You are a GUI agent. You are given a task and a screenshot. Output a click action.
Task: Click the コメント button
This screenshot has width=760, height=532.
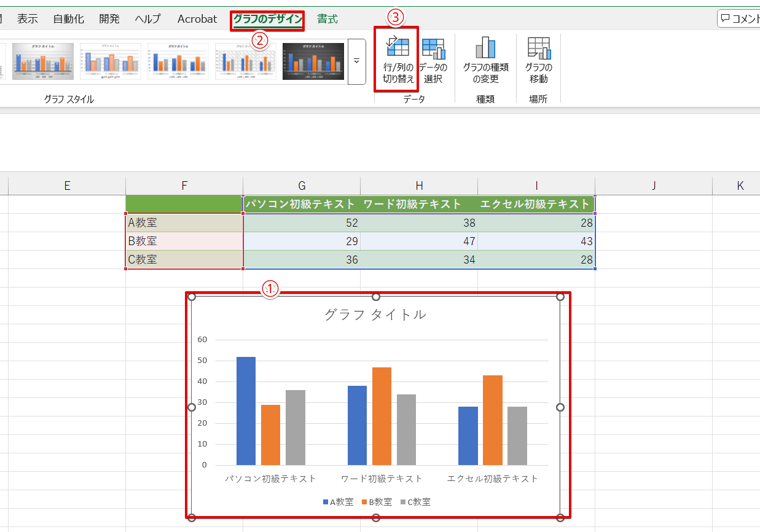(740, 18)
